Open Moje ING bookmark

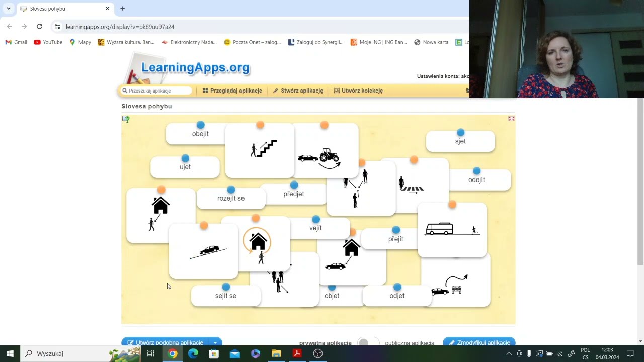coord(379,42)
